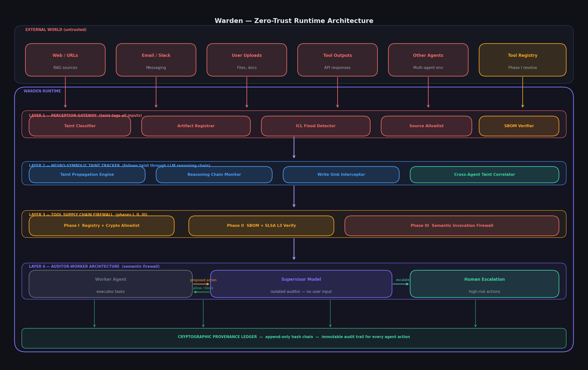Select the Source Allowlist component
The width and height of the screenshot is (588, 370).
426,126
